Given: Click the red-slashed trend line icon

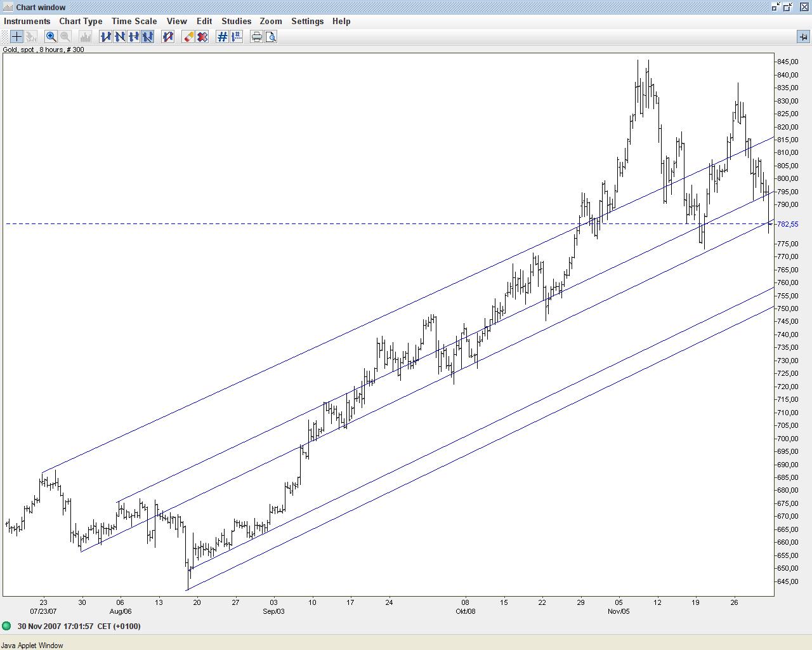Looking at the screenshot, I should coord(167,37).
